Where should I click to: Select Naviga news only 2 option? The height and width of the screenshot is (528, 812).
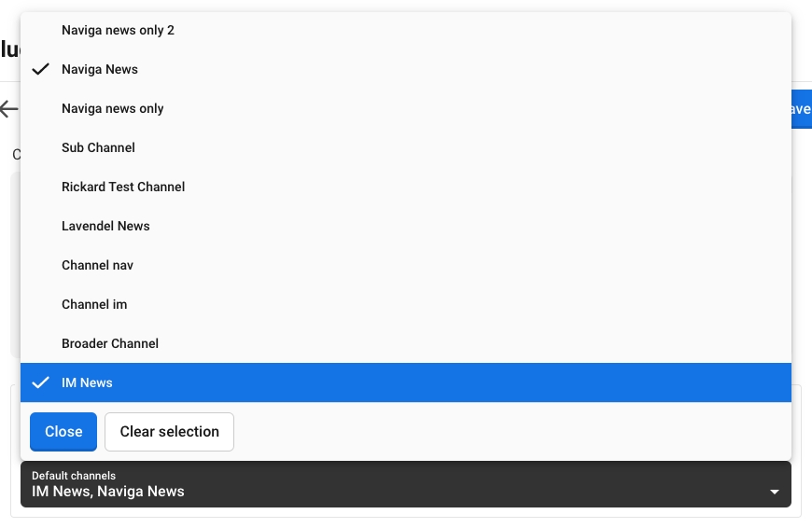pos(118,30)
